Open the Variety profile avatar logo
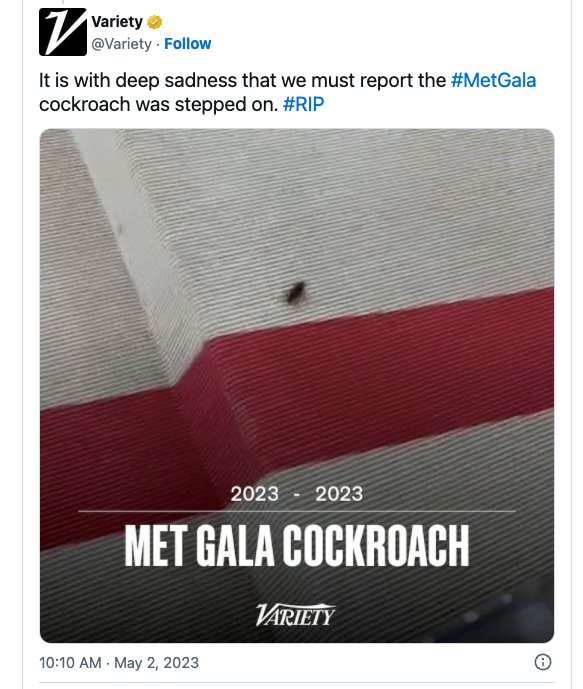This screenshot has width=583, height=689. [63, 32]
